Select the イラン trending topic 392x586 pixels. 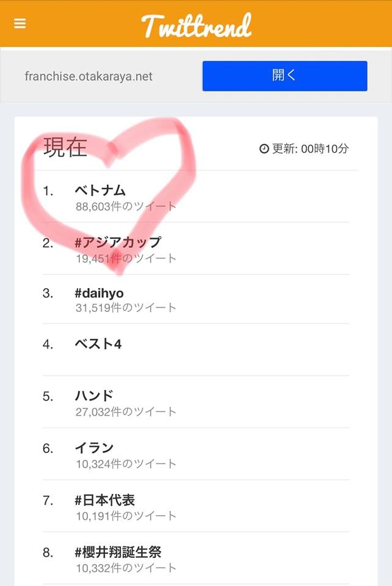point(94,448)
